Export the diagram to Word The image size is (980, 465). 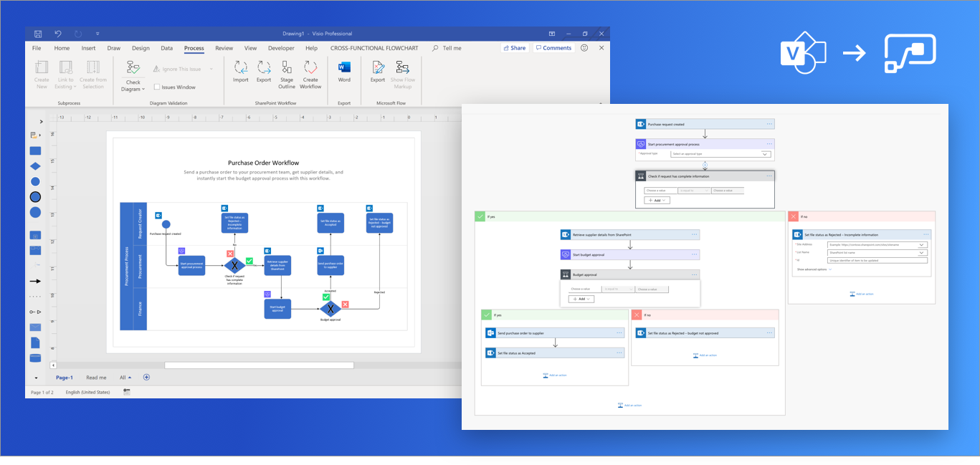343,69
